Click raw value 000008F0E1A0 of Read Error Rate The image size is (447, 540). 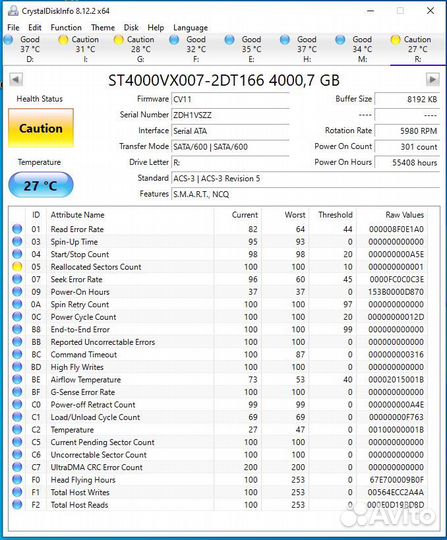[396, 229]
